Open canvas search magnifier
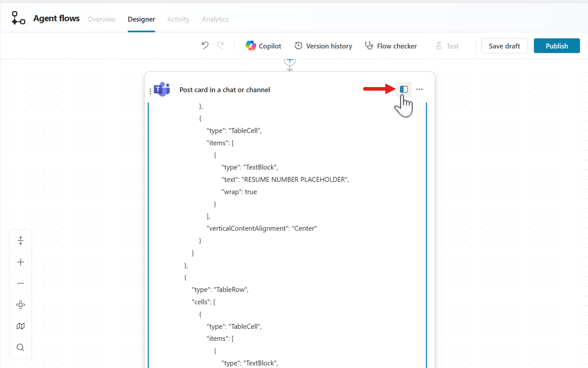The height and width of the screenshot is (368, 588). click(x=20, y=347)
